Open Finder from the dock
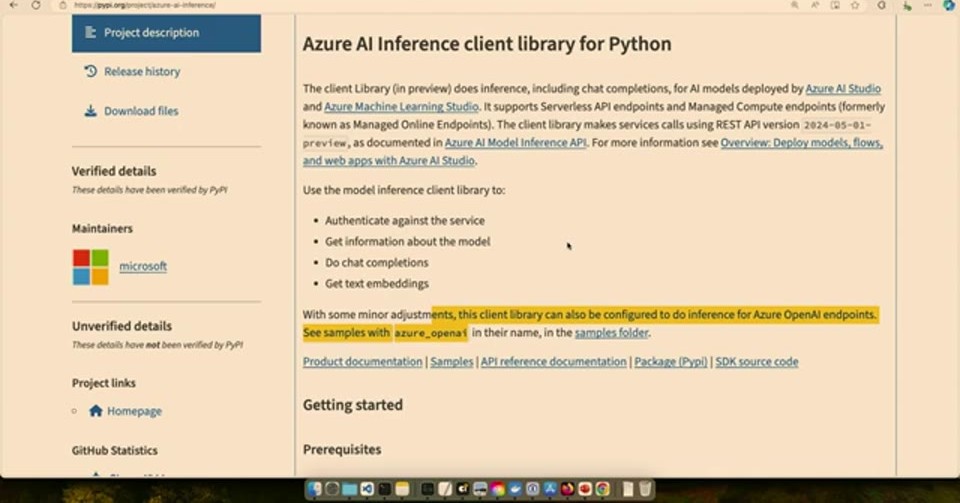 [314, 489]
